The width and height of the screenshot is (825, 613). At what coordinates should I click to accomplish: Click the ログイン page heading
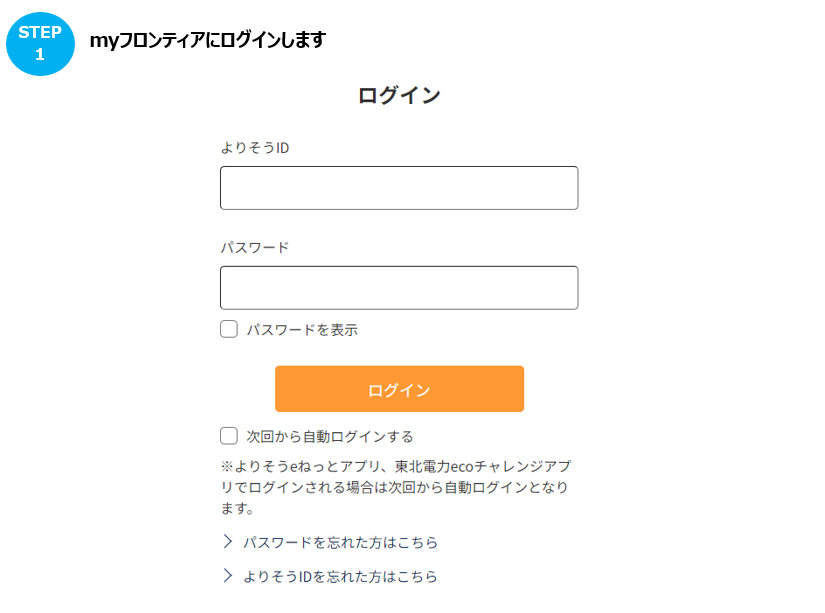[399, 94]
